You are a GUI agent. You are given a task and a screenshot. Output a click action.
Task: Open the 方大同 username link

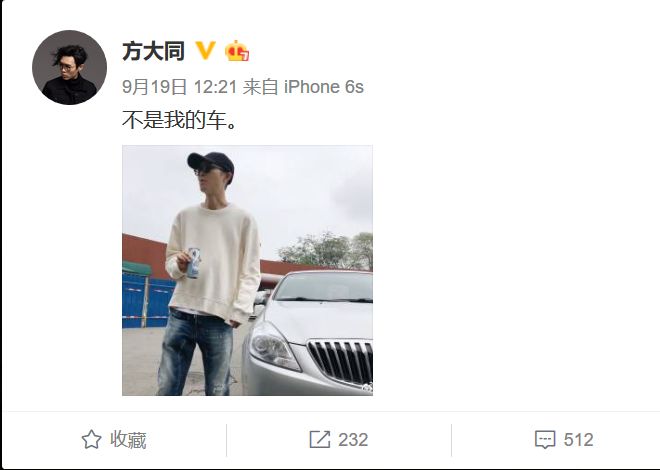click(154, 51)
